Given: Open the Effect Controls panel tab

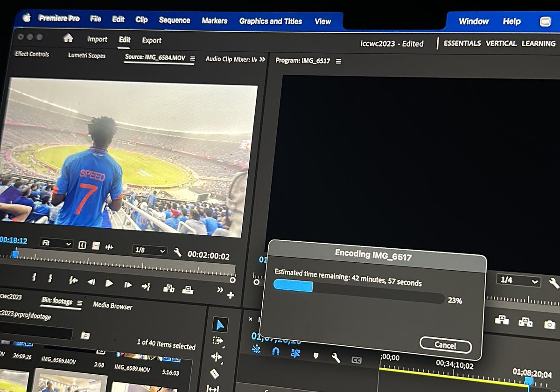Looking at the screenshot, I should point(32,54).
